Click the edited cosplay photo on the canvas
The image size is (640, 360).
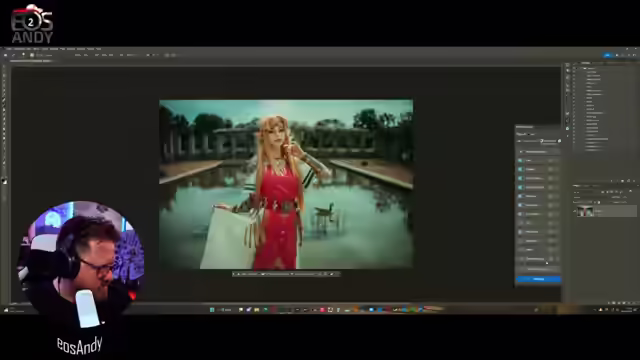click(286, 184)
